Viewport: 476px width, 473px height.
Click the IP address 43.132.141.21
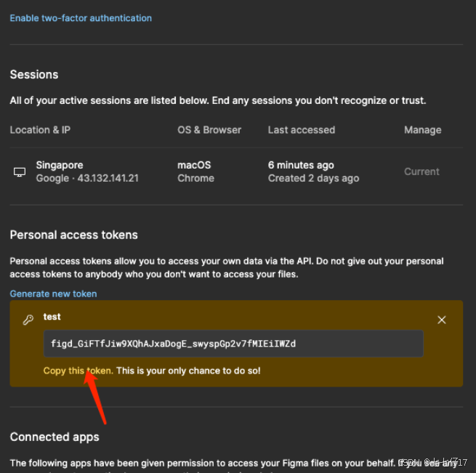coord(108,178)
